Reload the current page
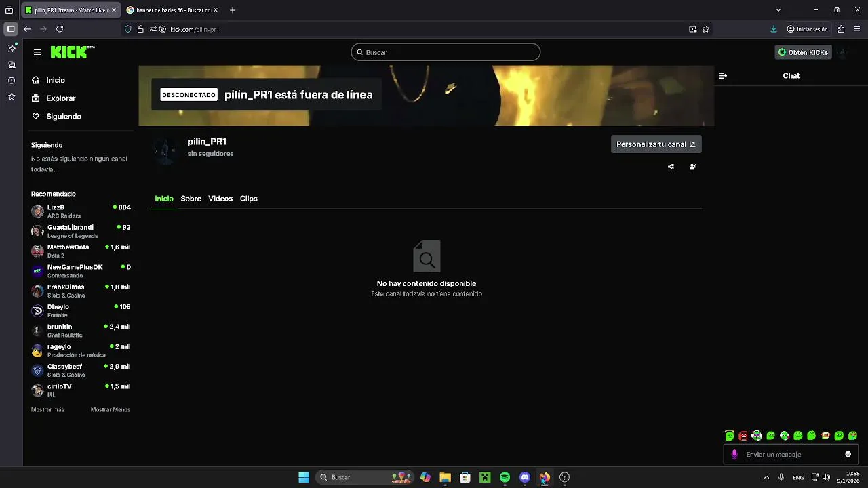 60,29
